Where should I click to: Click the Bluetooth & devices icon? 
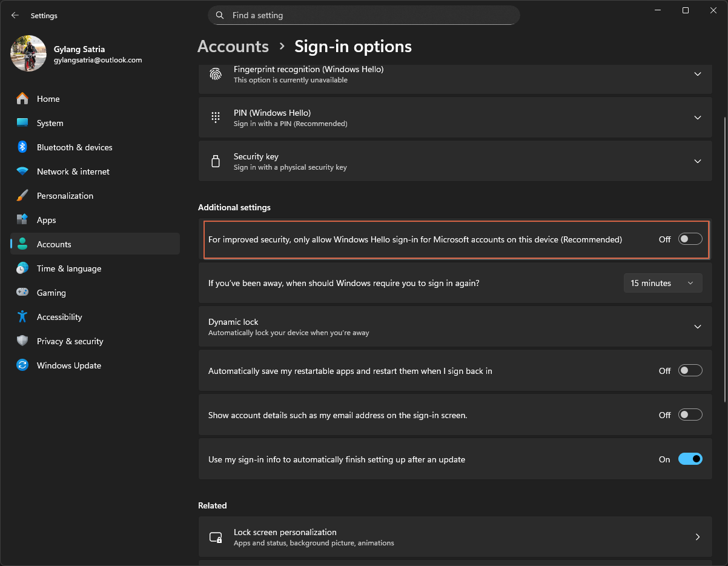tap(22, 147)
